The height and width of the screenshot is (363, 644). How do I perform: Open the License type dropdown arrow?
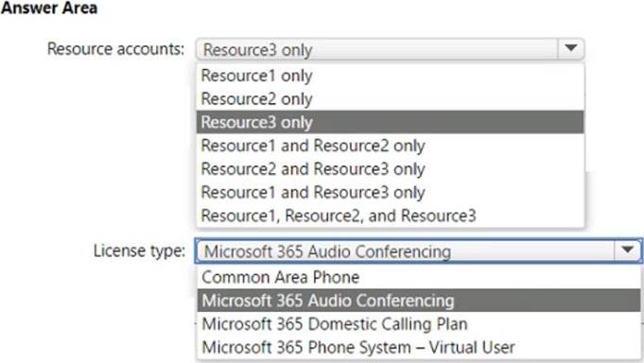pyautogui.click(x=627, y=251)
